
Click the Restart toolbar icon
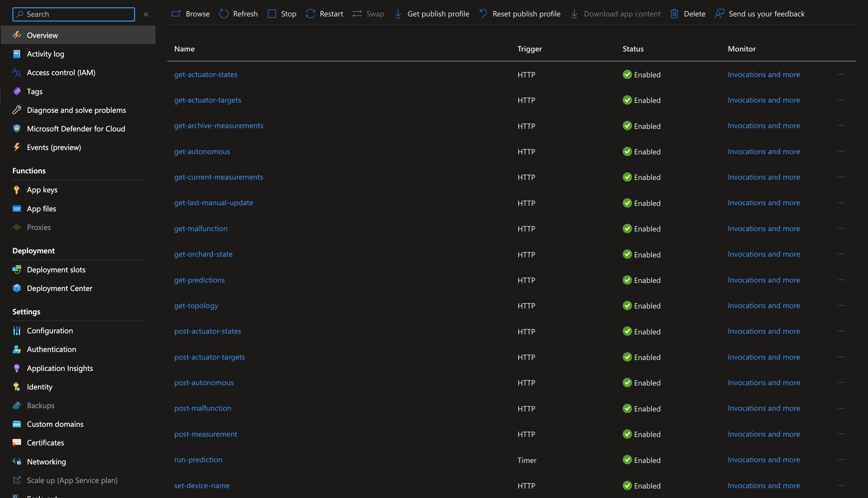310,14
